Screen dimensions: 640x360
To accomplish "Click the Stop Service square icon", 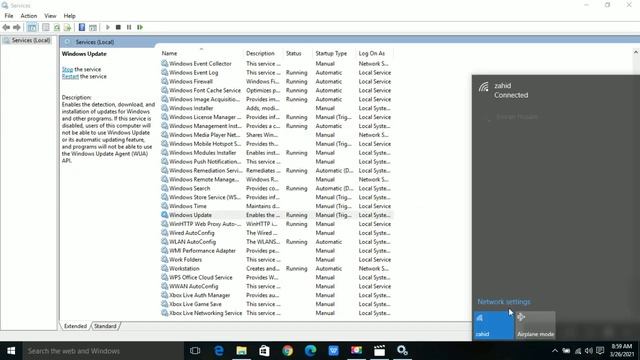I will 118,27.
